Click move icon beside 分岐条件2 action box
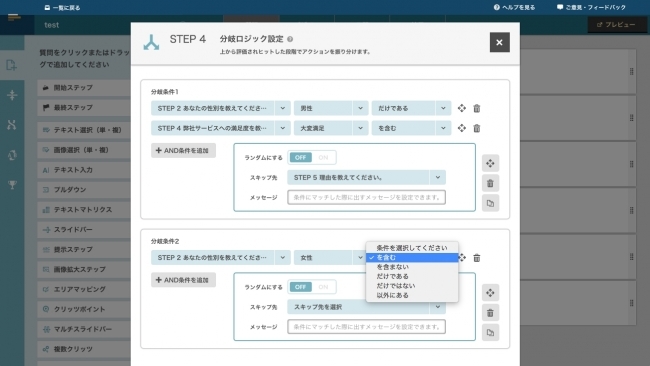This screenshot has height=366, width=650. point(490,293)
